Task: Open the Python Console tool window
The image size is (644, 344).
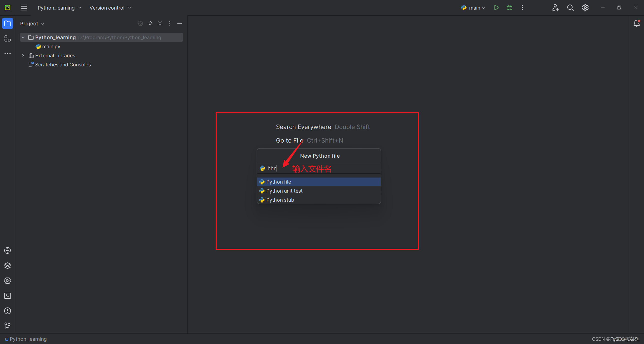Action: pos(8,250)
